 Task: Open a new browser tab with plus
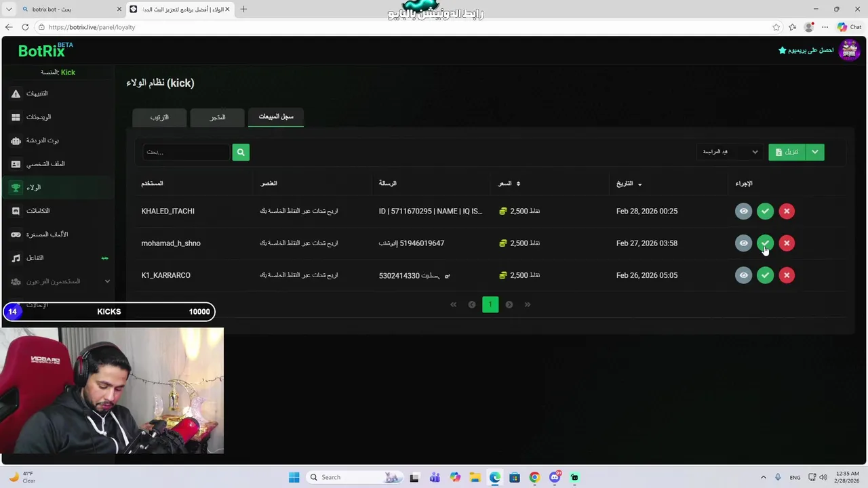pos(243,9)
